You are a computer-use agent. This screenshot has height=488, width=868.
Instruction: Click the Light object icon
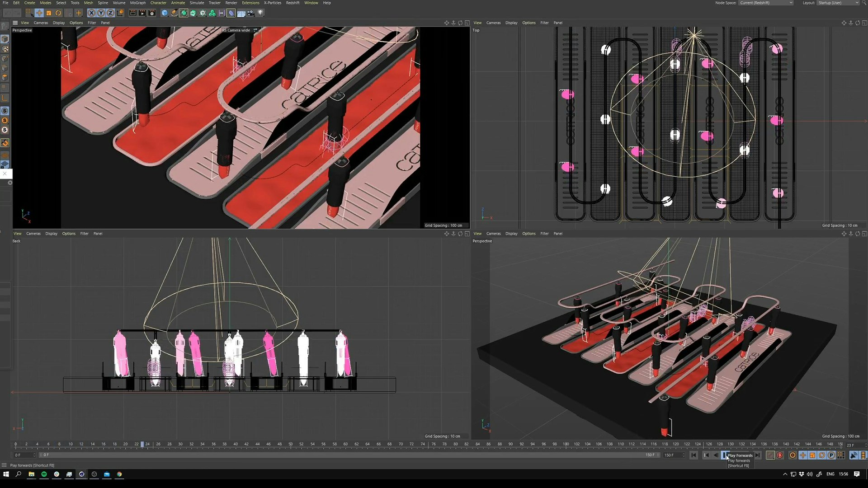click(x=260, y=13)
